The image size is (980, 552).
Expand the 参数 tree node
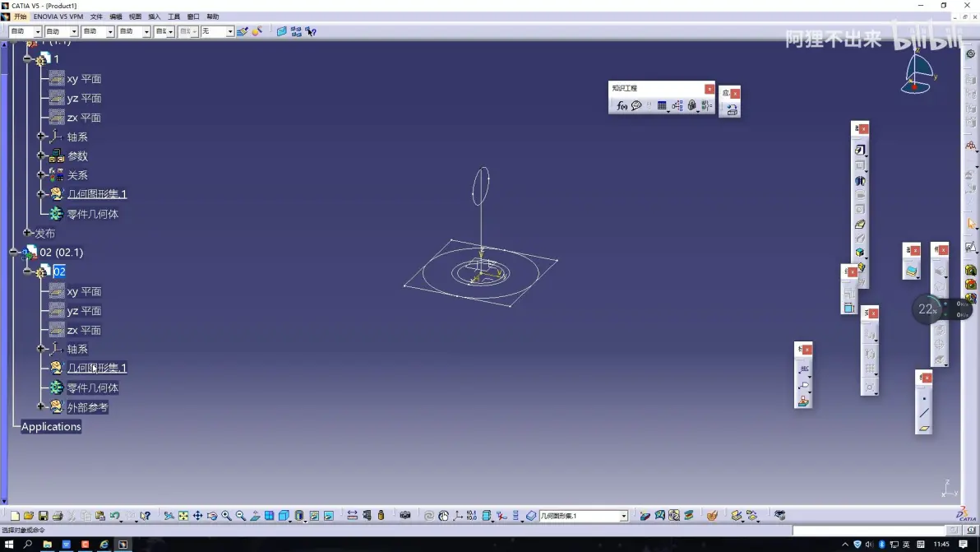pos(41,155)
